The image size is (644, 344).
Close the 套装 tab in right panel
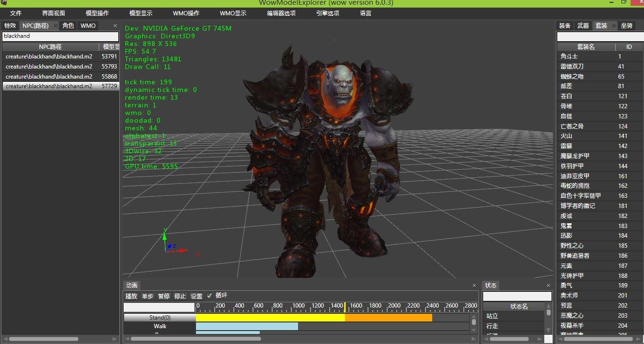coord(614,26)
